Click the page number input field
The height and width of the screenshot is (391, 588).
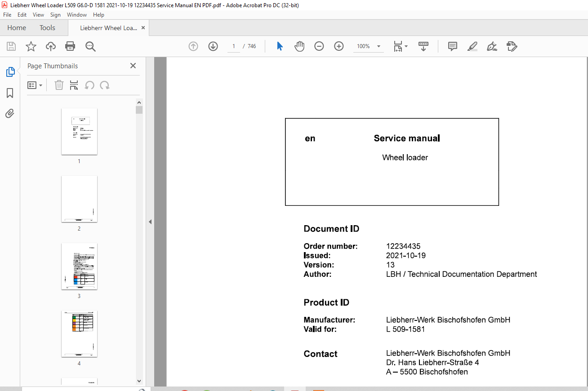click(234, 46)
